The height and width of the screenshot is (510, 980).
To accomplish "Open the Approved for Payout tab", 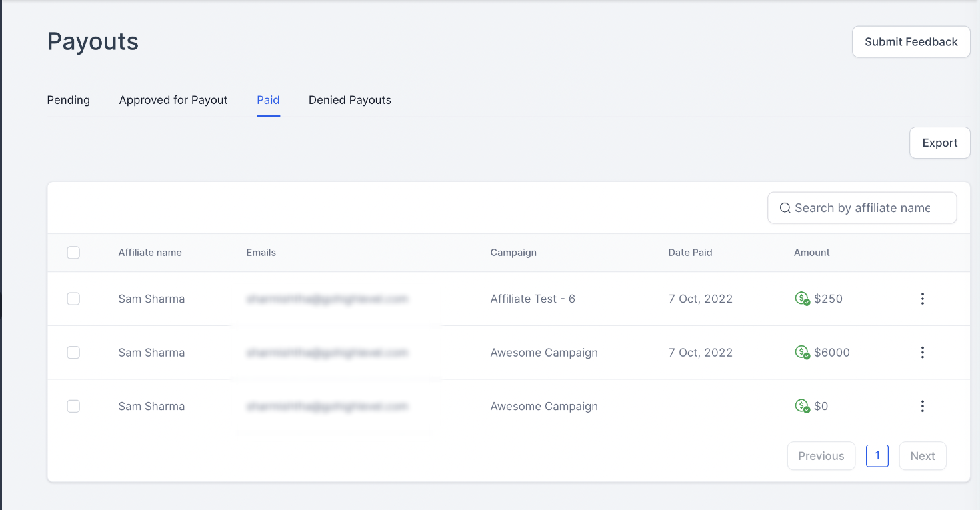I will 173,100.
